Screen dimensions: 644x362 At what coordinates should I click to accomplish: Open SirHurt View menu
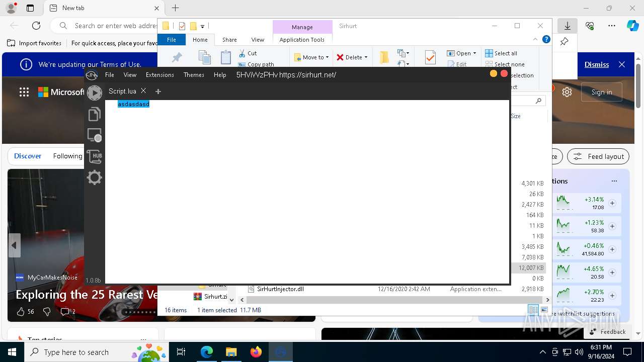[x=130, y=75]
